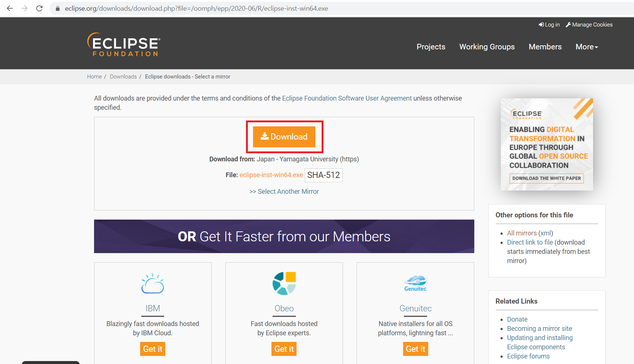This screenshot has height=364, width=634.
Task: Click text Japan - Yamagata University (https)
Action: tap(308, 159)
